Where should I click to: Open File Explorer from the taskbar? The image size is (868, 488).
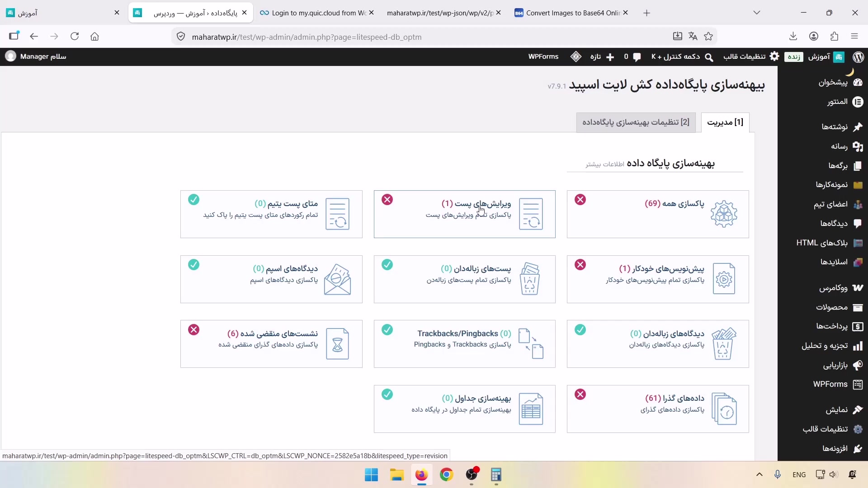(x=396, y=475)
